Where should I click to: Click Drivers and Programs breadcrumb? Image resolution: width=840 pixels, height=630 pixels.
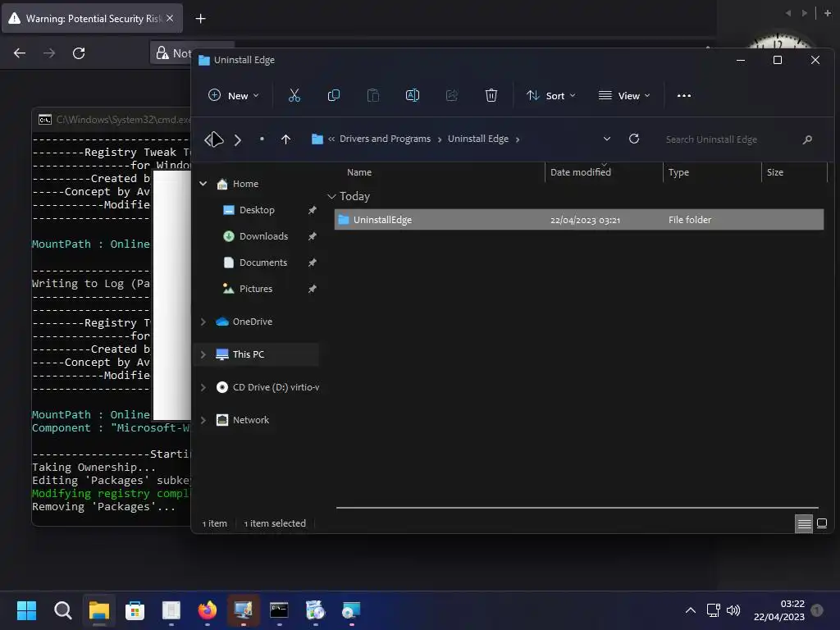(385, 139)
